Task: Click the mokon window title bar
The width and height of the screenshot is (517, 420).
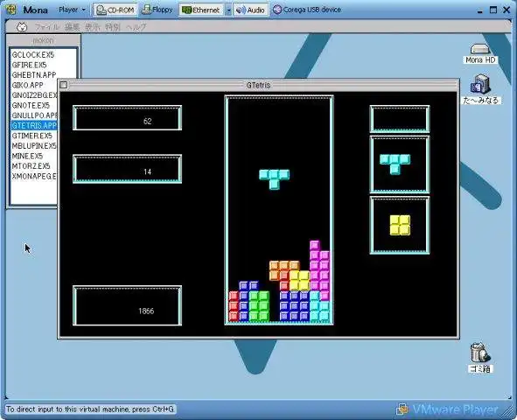Action: click(x=43, y=40)
